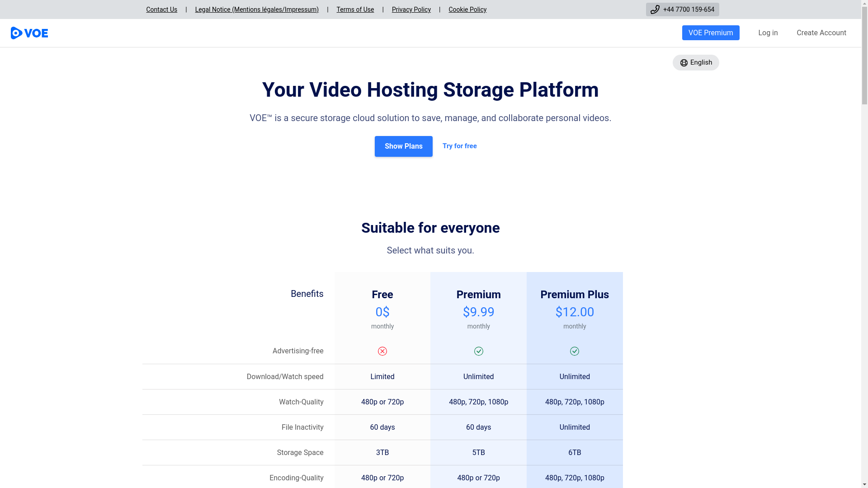Click the +44 7700 159-654 phone button

(683, 9)
